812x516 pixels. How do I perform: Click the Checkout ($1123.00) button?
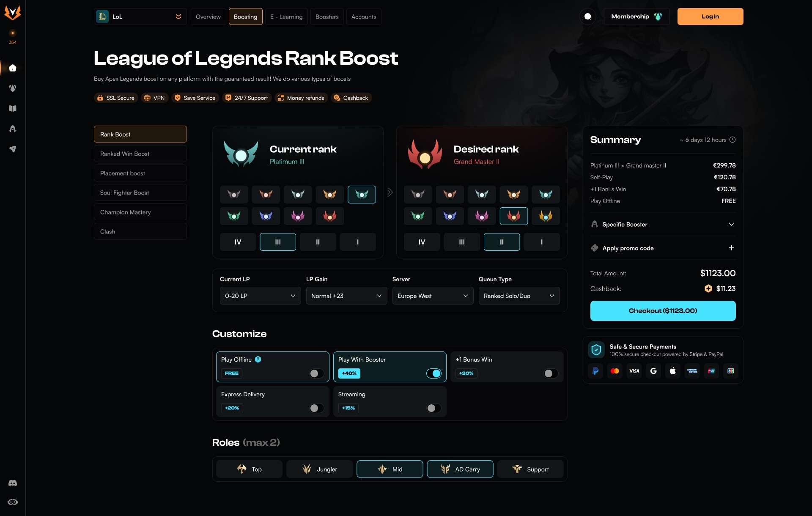[x=663, y=311]
